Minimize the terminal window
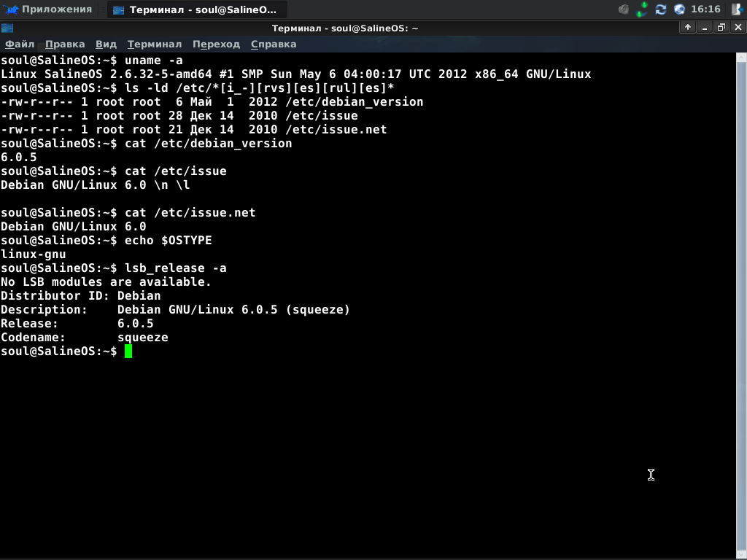The height and width of the screenshot is (560, 747). coord(705,28)
